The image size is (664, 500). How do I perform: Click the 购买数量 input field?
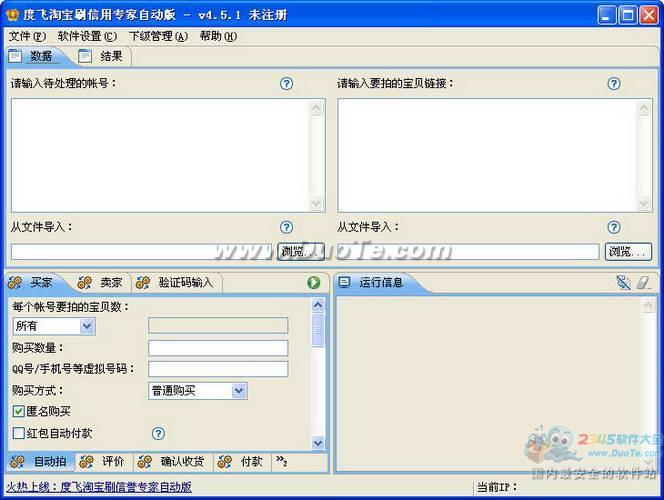pos(218,348)
